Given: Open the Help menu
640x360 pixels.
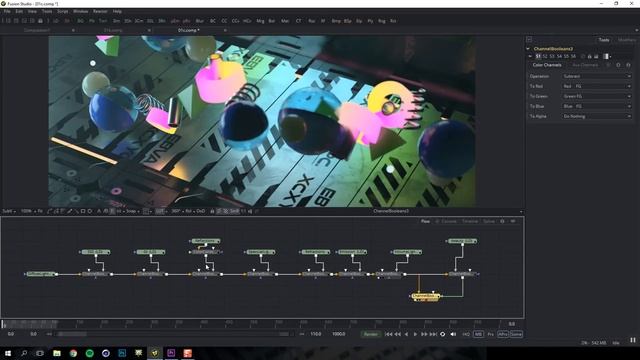Looking at the screenshot, I should 117,11.
